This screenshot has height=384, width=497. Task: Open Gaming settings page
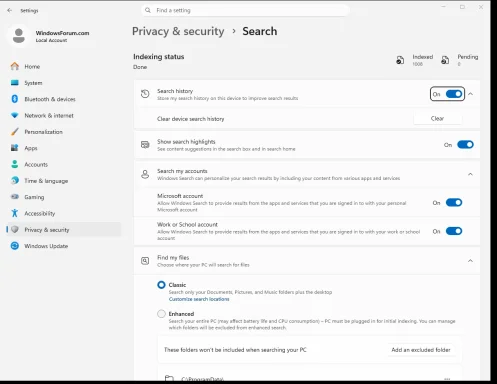[64, 197]
